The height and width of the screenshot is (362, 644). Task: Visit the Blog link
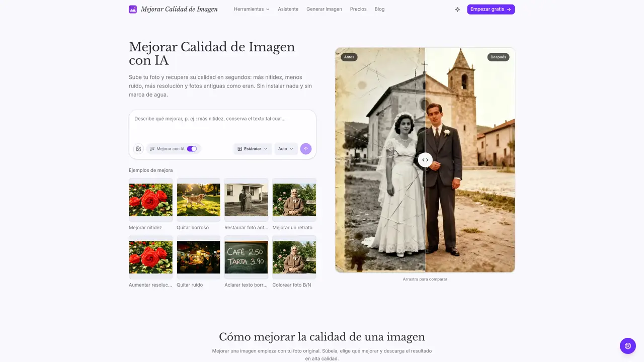tap(379, 9)
